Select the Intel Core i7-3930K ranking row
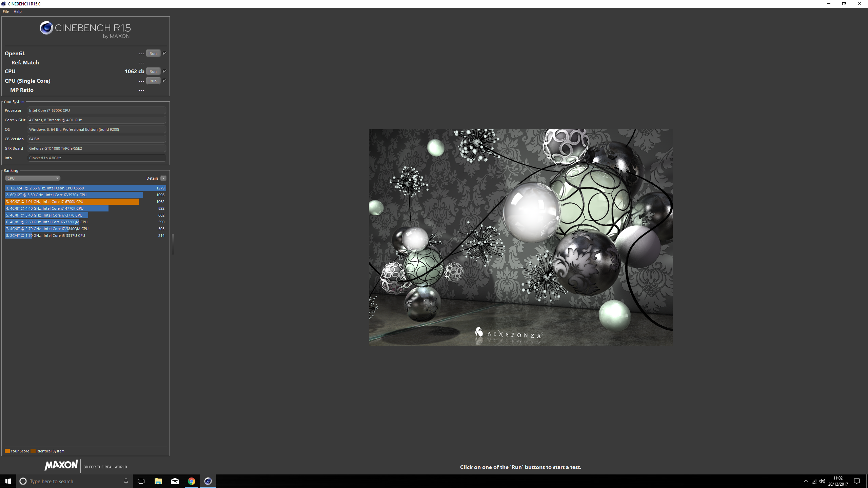 (85, 195)
